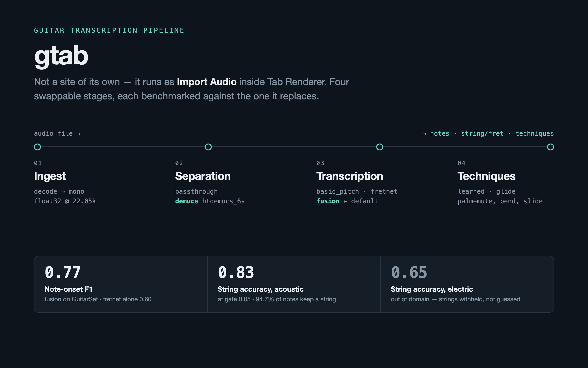Click 'decode → mono' text

tap(59, 192)
